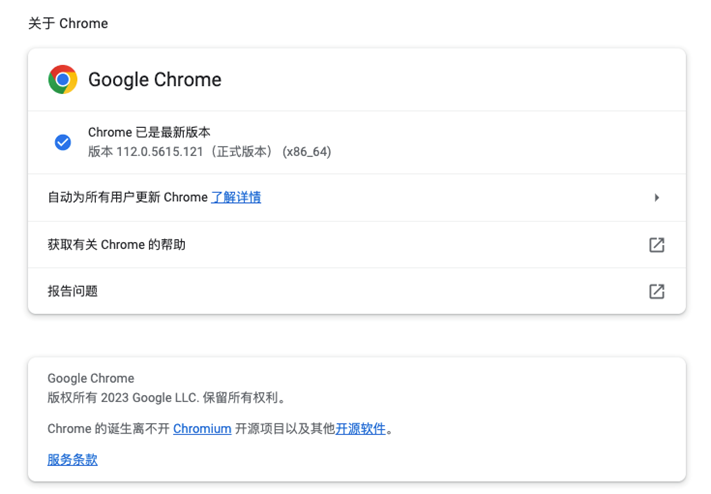This screenshot has width=711, height=494.
Task: Click the blue update checkmark icon
Action: coord(63,142)
